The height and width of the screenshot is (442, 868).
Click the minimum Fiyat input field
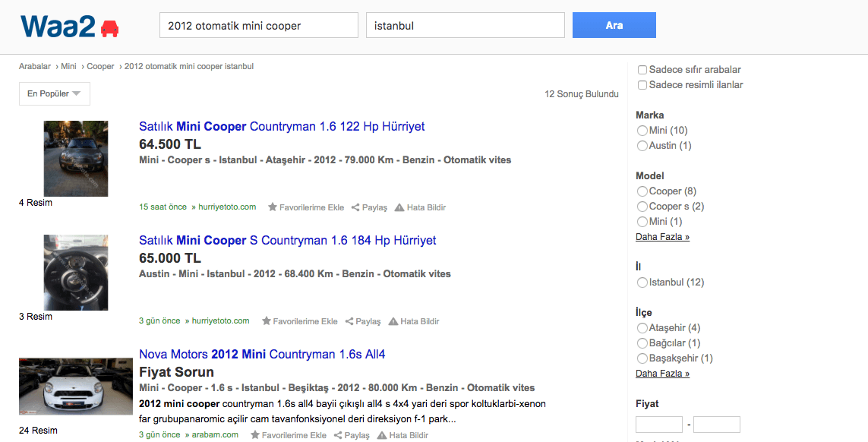coord(658,425)
